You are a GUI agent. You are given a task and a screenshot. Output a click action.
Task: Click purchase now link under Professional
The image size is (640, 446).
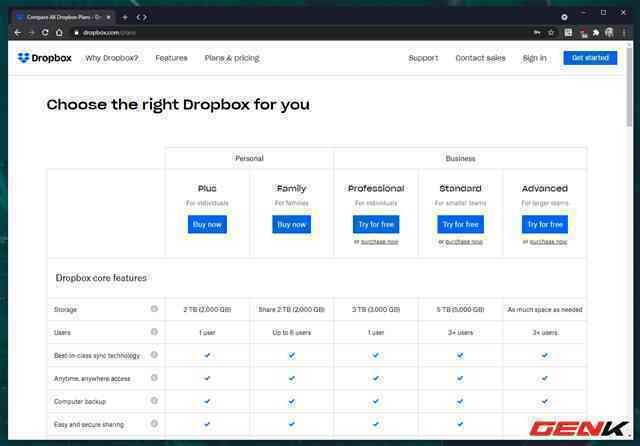(380, 242)
